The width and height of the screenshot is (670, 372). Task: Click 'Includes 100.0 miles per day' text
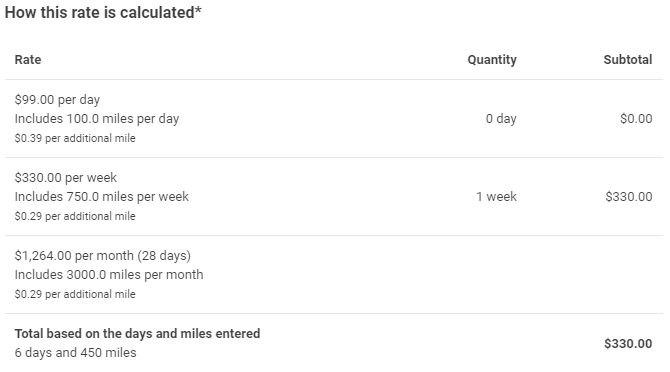click(x=97, y=119)
